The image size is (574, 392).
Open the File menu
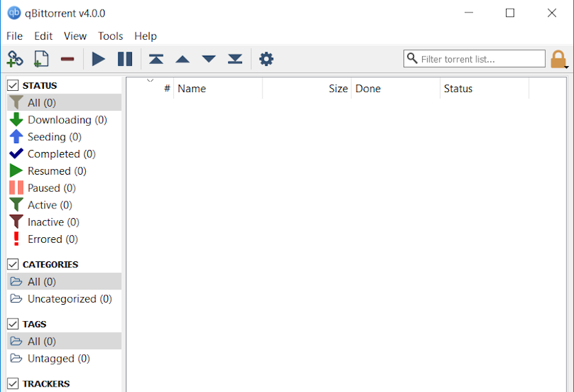tap(14, 36)
